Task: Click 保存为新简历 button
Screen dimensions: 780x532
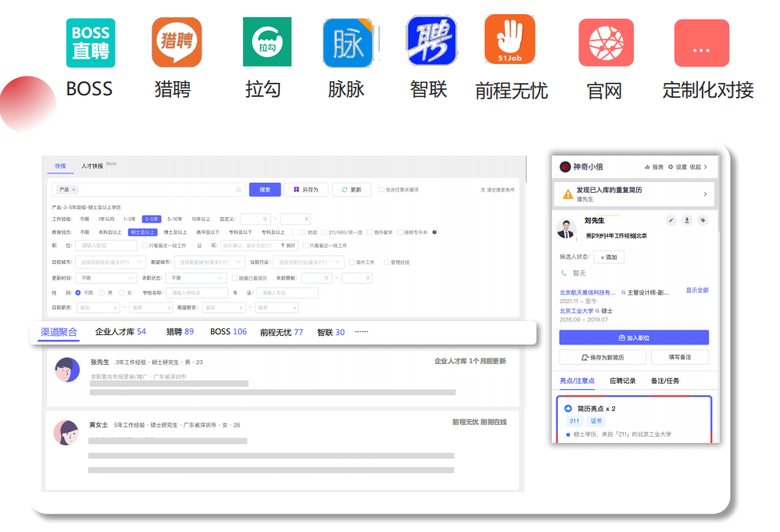Action: tap(603, 357)
